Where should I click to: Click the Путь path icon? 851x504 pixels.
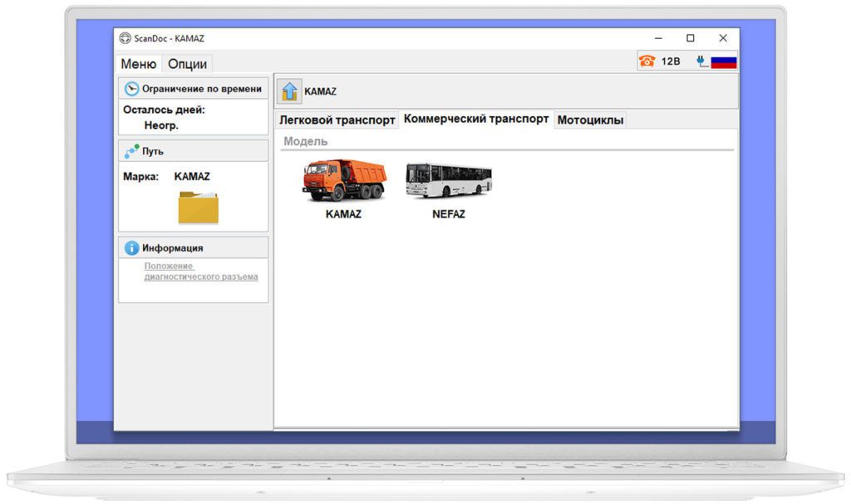pyautogui.click(x=130, y=152)
